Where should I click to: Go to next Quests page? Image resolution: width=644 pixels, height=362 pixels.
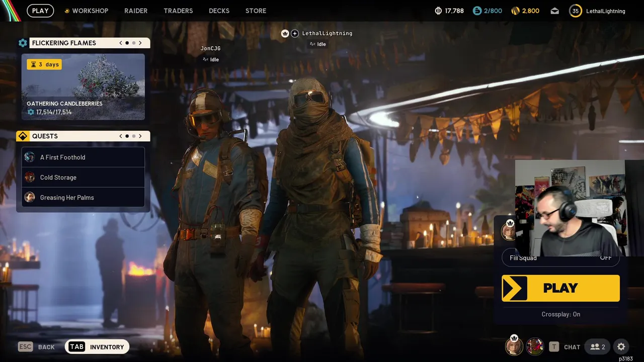[140, 136]
